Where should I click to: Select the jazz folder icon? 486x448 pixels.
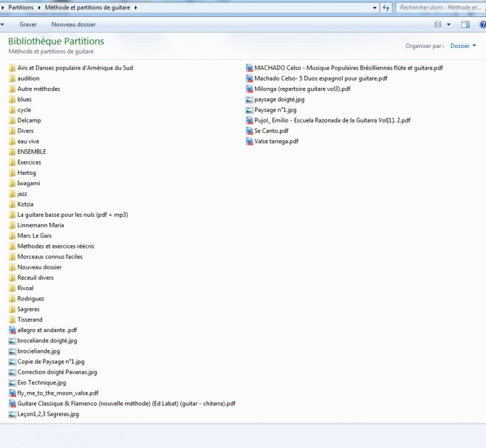[12, 194]
